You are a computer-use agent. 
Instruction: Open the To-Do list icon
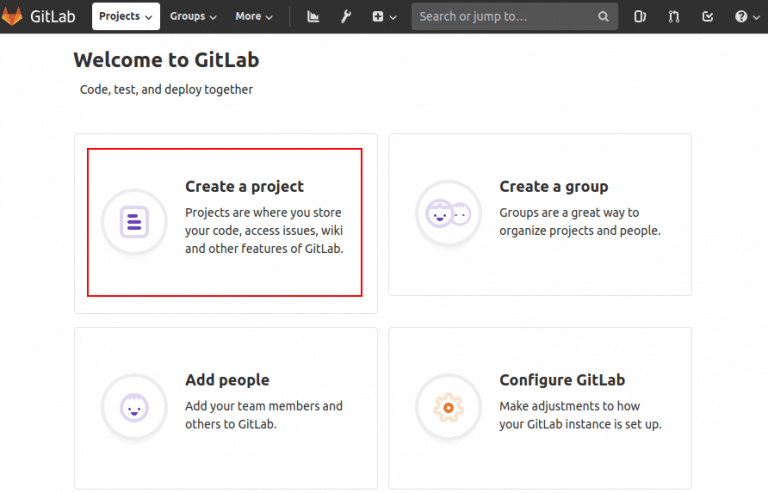[x=708, y=17]
